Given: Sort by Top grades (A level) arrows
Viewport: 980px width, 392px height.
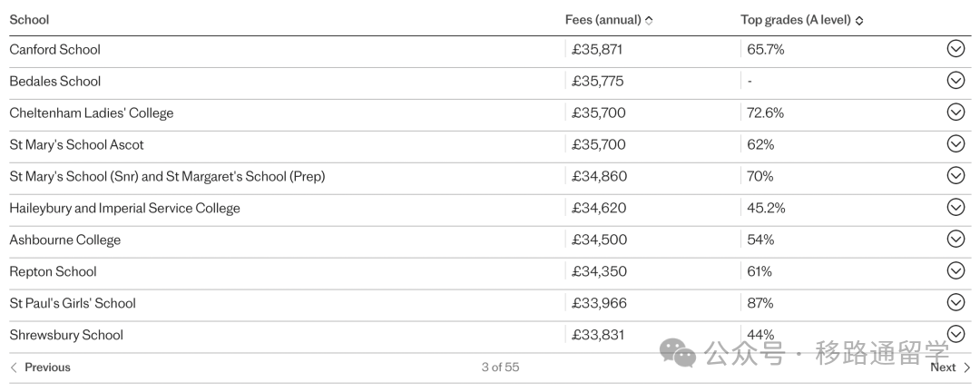Looking at the screenshot, I should point(858,20).
